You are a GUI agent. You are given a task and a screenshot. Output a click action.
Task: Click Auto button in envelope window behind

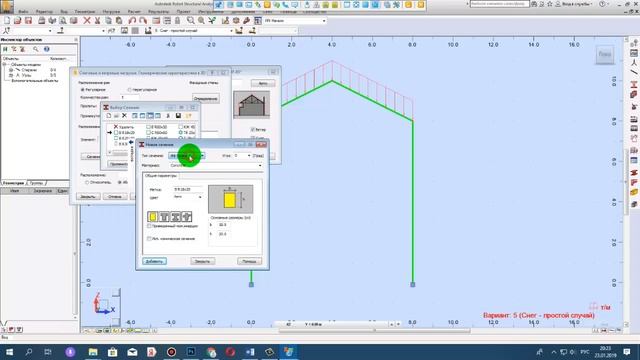(263, 83)
